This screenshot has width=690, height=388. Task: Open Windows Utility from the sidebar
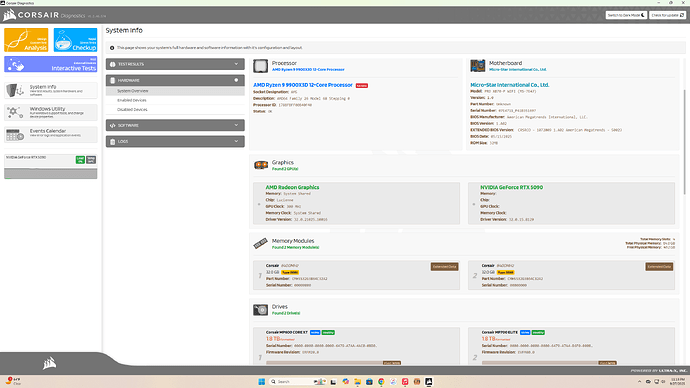click(x=51, y=112)
